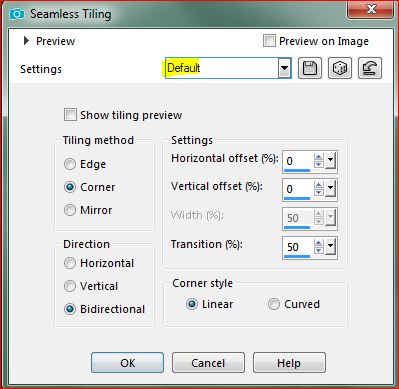The height and width of the screenshot is (389, 399).
Task: Increase Transition value with up arrow
Action: (319, 243)
